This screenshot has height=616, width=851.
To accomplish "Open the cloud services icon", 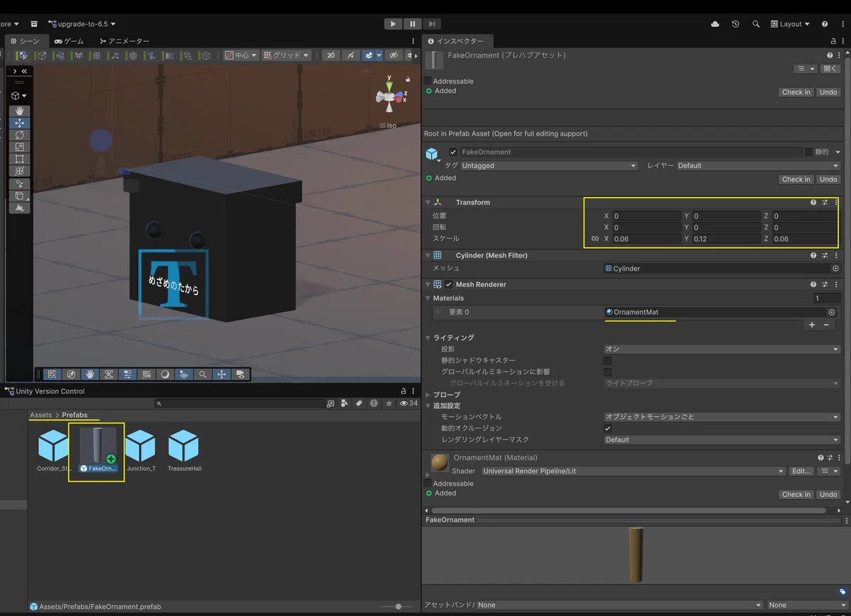I will pos(715,24).
